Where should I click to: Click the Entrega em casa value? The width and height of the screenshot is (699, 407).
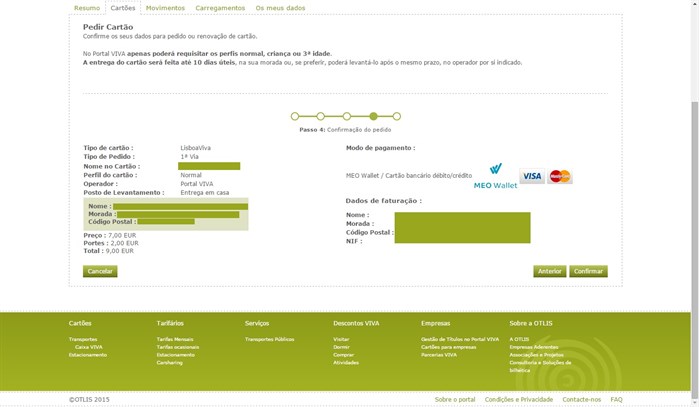pos(205,193)
